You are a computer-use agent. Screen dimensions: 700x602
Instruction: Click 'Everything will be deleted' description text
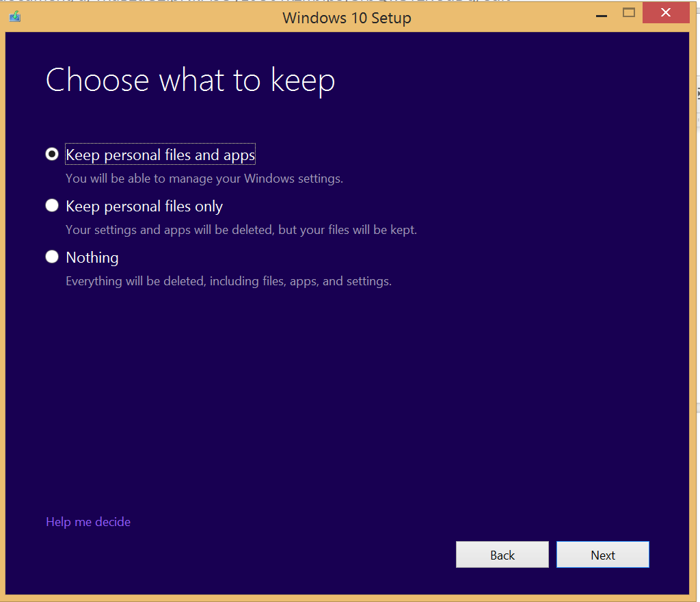[x=228, y=281]
